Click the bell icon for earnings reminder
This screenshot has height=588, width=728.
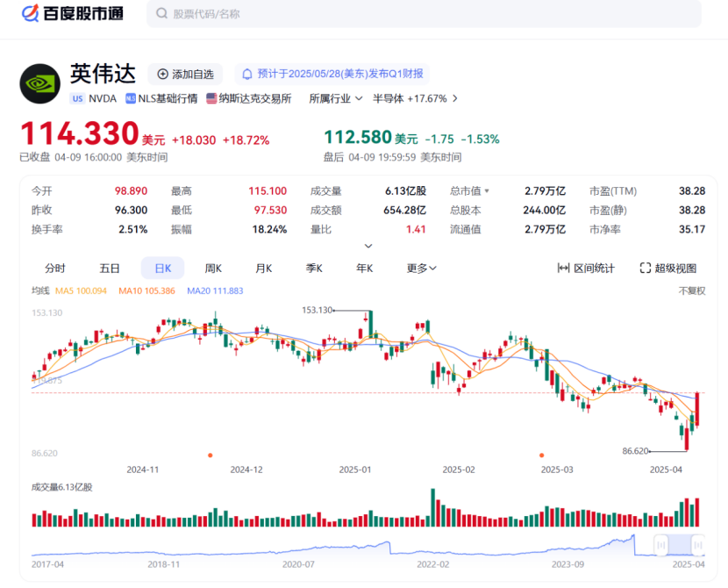[x=247, y=74]
